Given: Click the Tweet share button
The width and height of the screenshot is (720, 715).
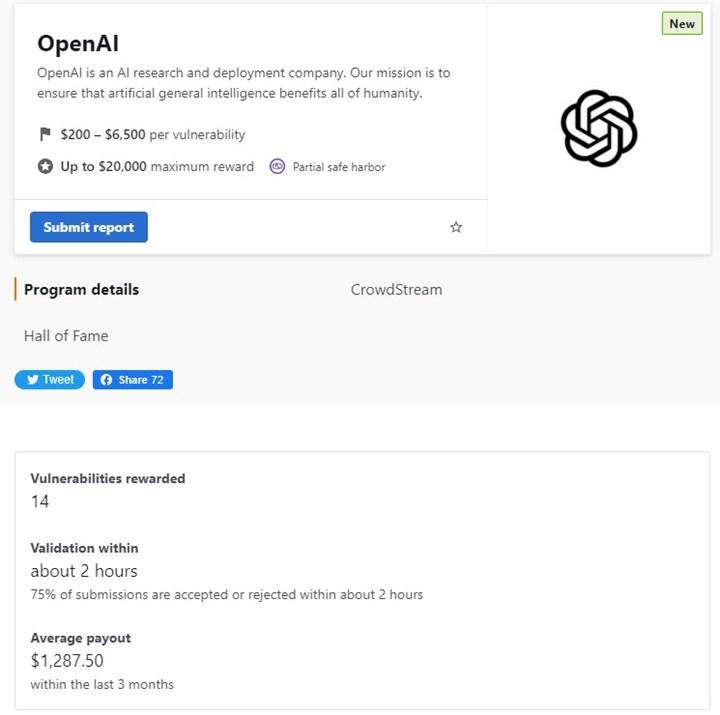Looking at the screenshot, I should (x=50, y=380).
